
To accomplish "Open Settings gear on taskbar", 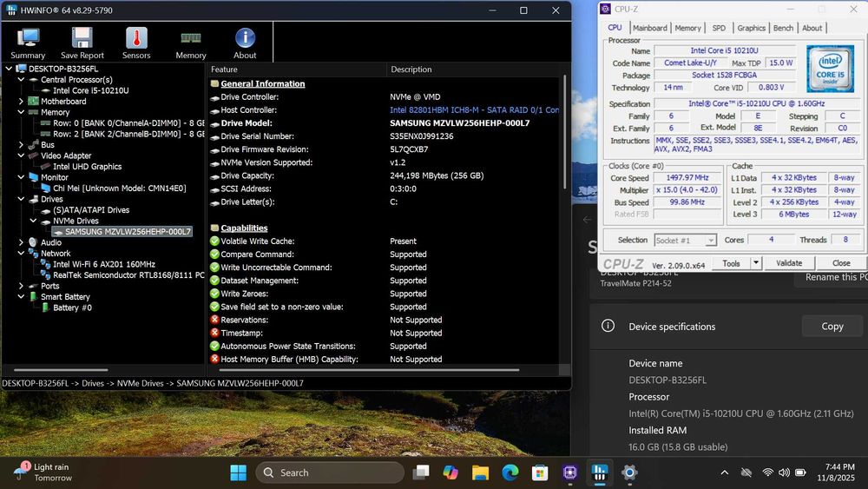I will tap(629, 472).
